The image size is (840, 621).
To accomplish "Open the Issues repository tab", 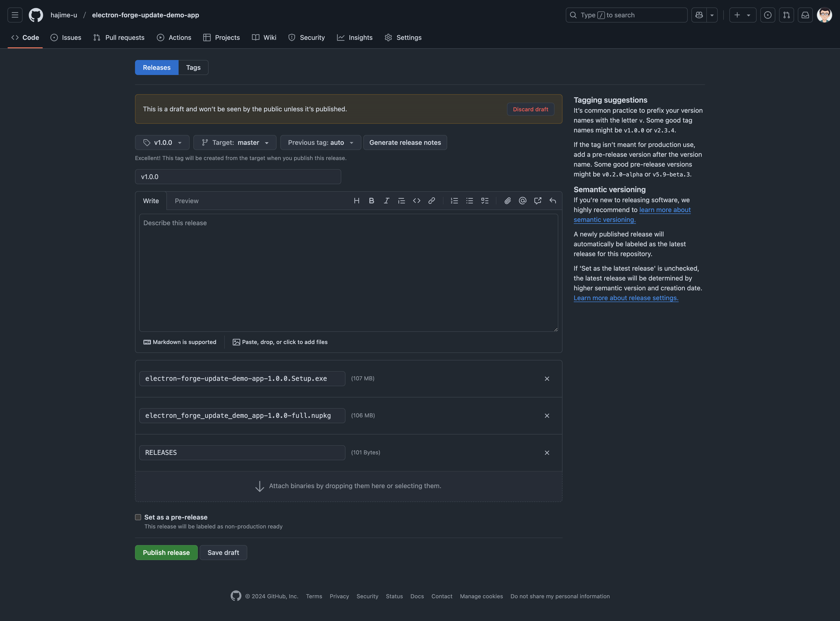I will point(66,37).
